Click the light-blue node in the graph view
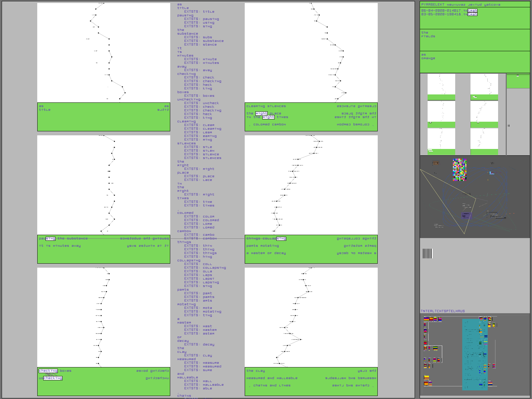 click(491, 173)
